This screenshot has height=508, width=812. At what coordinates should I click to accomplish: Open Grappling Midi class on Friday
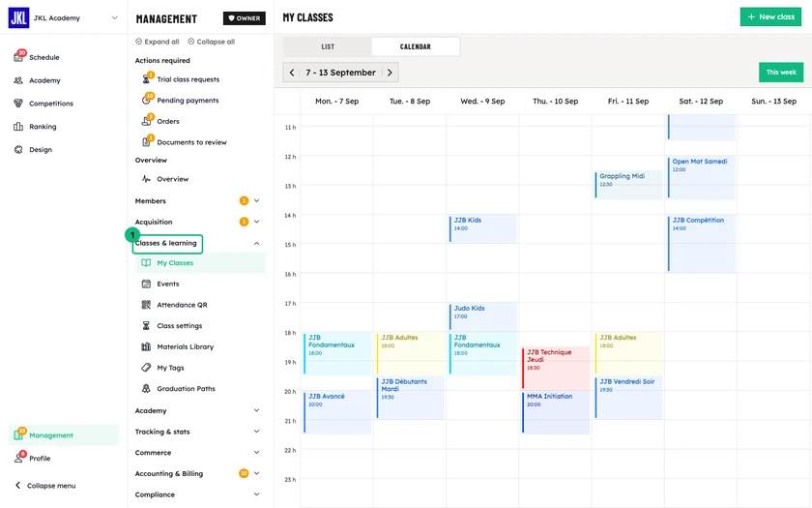tap(628, 185)
